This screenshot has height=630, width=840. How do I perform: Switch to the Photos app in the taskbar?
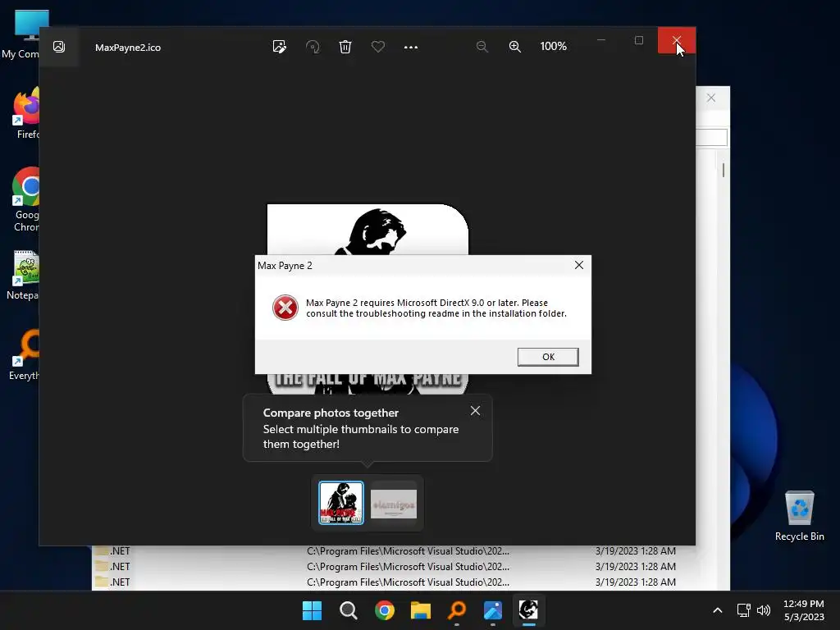493,610
